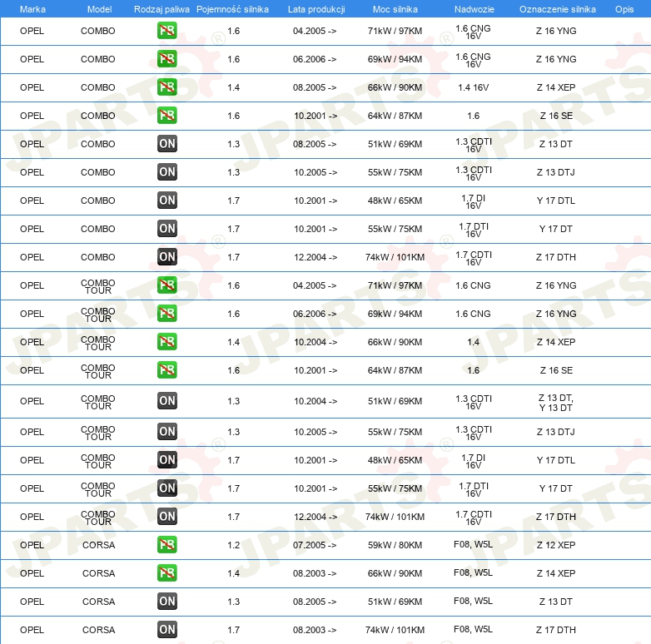Click petrol icon in CORSA Z 14 XEP row
This screenshot has width=651, height=644.
(x=166, y=573)
